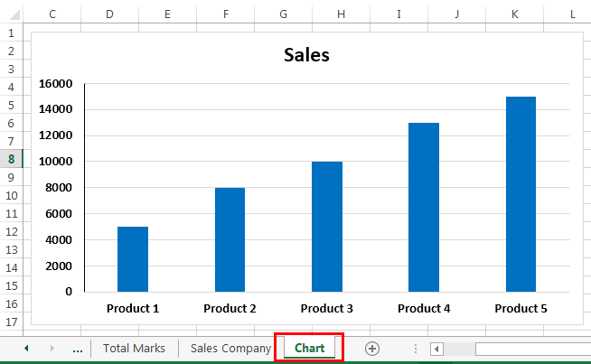
Task: Select all cells corner triangle
Action: click(x=14, y=14)
